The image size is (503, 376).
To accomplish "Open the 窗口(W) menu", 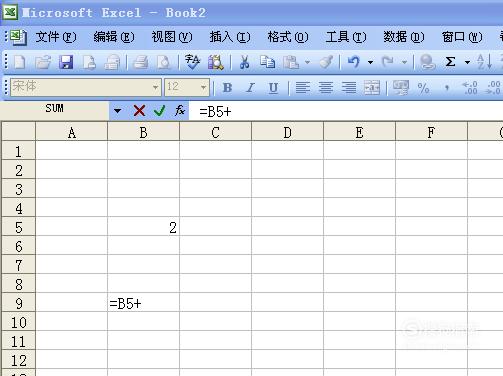I will coord(462,37).
